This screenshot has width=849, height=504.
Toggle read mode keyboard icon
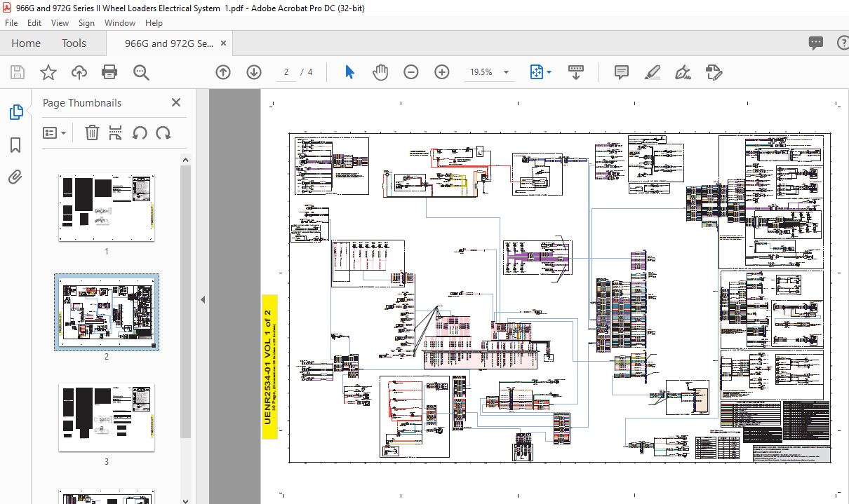[576, 72]
